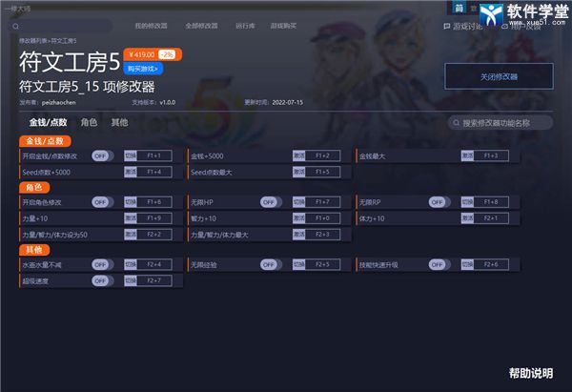Click the F1+9 hotkey field for 力量+10
Screen dimensions: 572x392
click(x=153, y=218)
